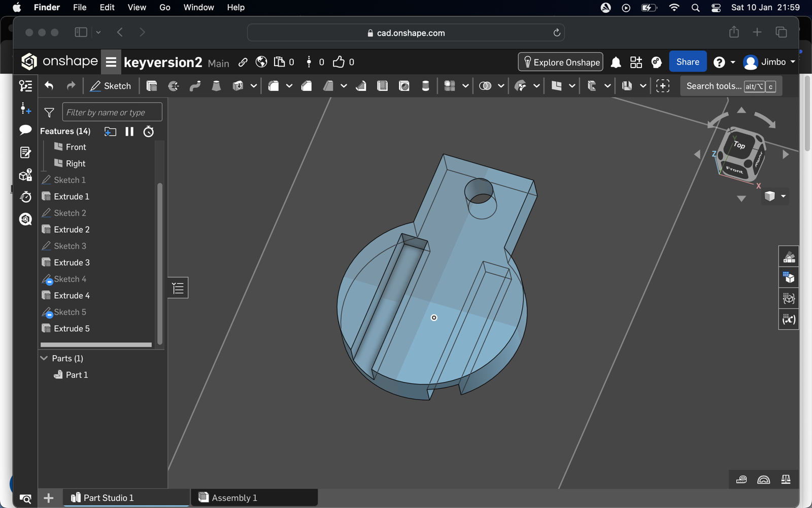Click the blue Share button
Screen dimensions: 812x508
click(687, 62)
